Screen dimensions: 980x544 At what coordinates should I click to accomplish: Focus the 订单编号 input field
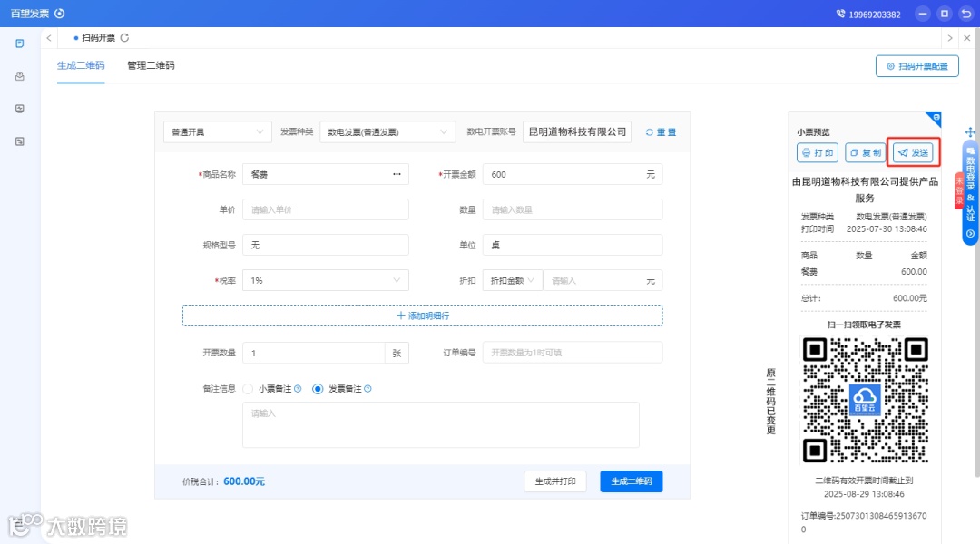(573, 353)
